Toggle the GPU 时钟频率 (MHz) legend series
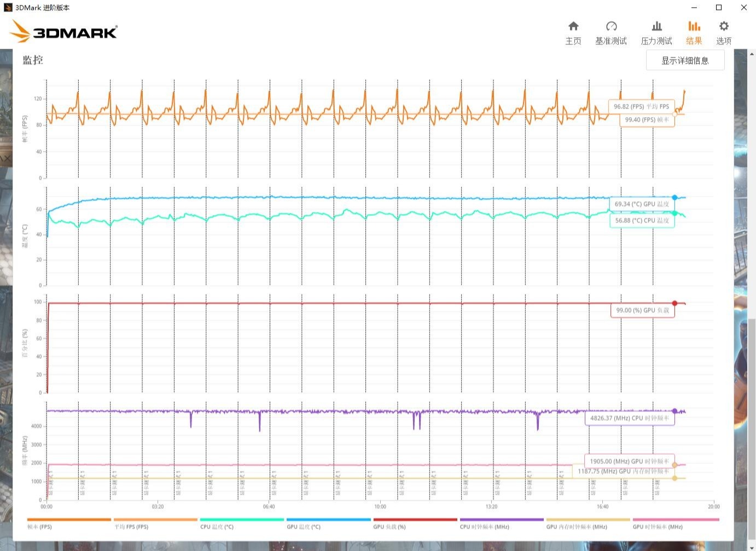The image size is (756, 551). pos(676,523)
